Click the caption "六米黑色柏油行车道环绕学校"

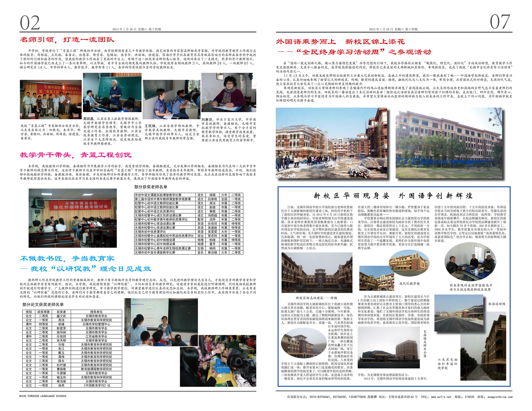tap(447, 364)
